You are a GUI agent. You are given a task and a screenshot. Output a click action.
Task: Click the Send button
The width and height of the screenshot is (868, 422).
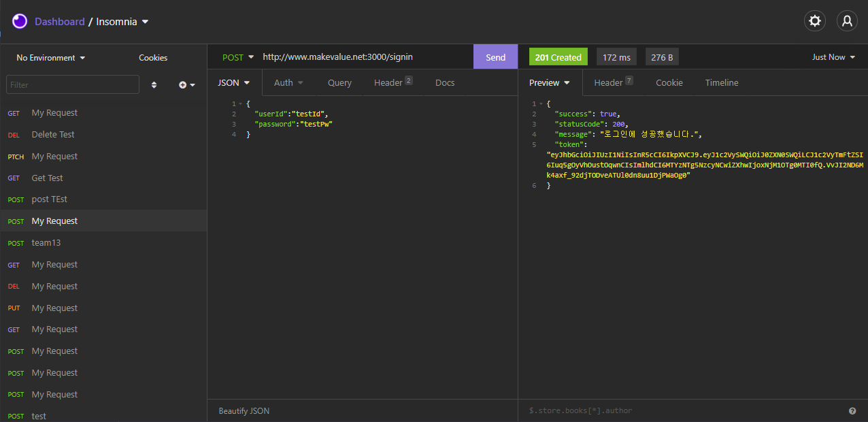496,57
